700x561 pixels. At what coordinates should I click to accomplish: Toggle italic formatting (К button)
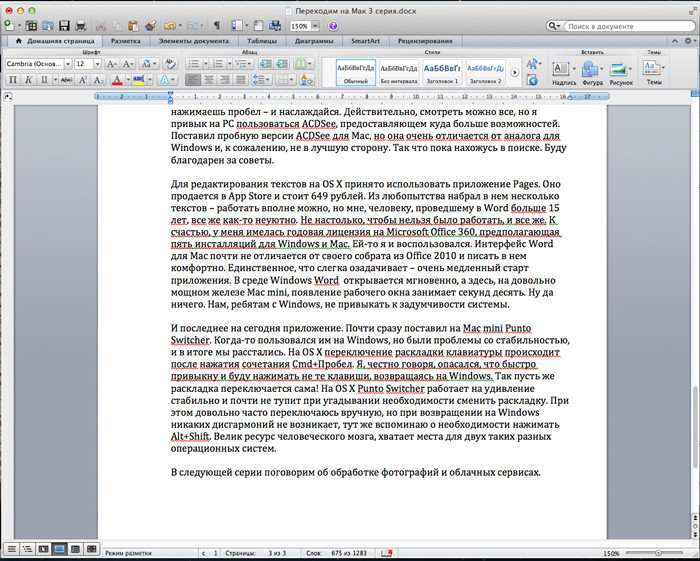[28, 79]
